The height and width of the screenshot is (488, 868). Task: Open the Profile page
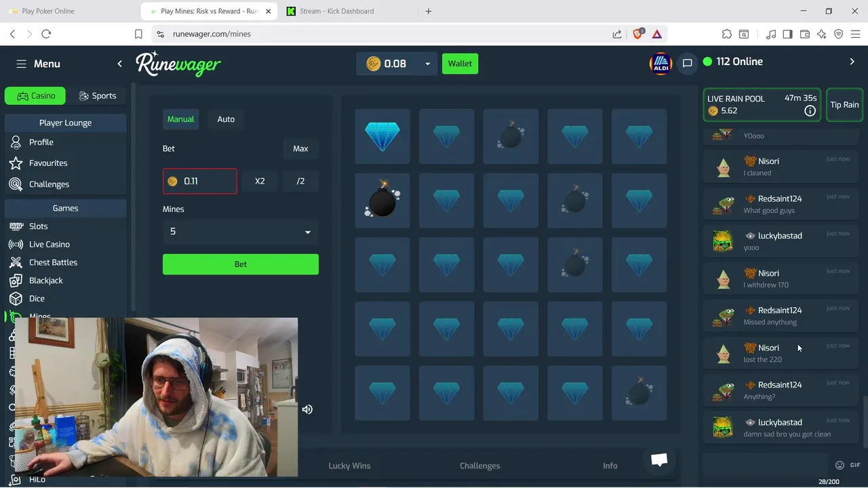click(41, 142)
